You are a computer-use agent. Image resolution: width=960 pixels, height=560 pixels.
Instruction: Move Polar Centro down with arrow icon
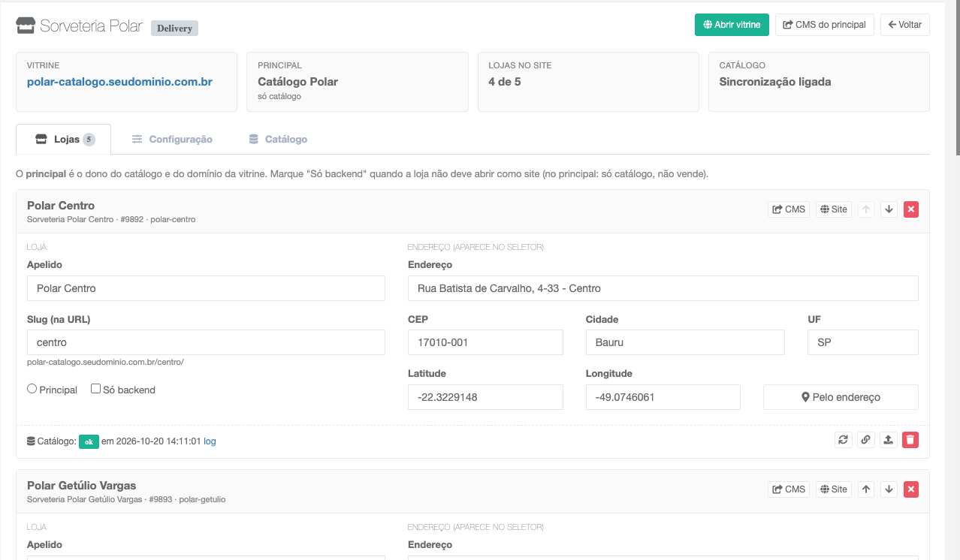[x=889, y=209]
